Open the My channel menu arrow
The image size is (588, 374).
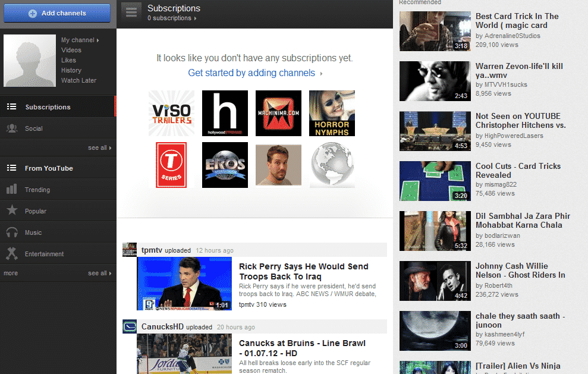click(x=98, y=40)
